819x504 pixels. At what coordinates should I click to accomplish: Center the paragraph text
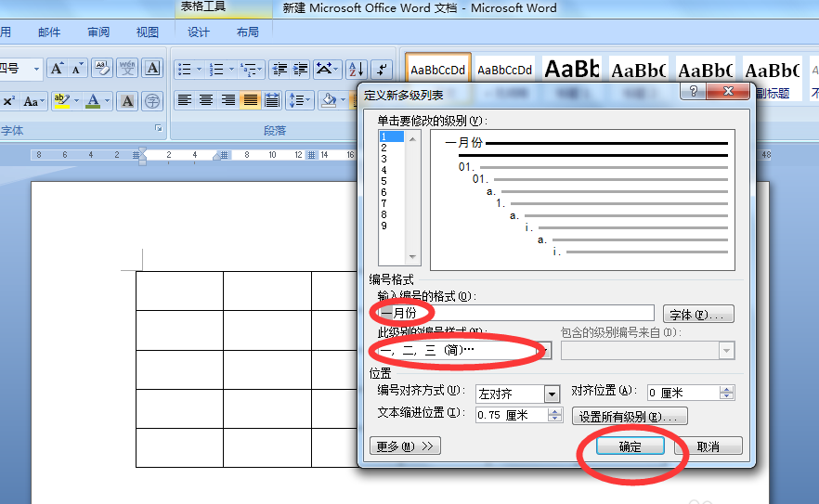point(206,99)
